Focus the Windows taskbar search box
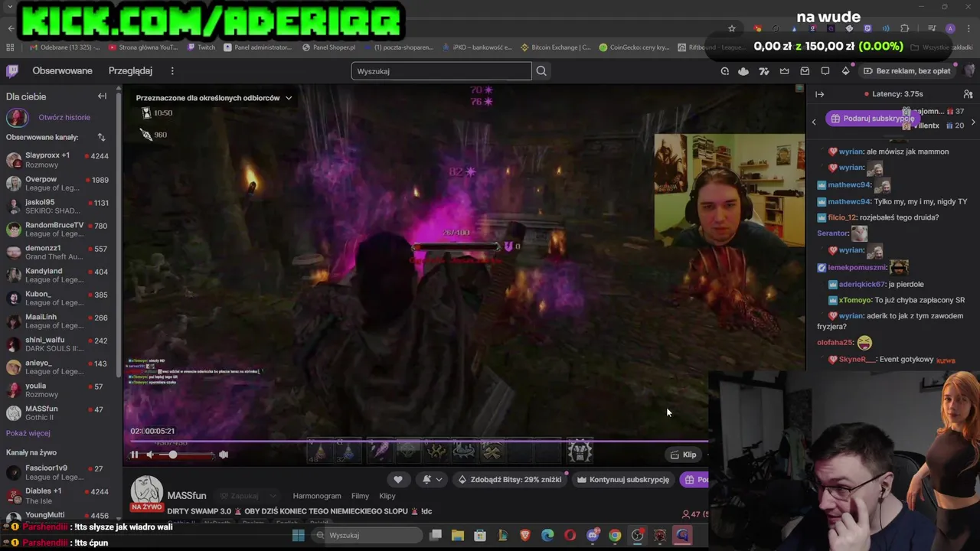 coord(367,535)
